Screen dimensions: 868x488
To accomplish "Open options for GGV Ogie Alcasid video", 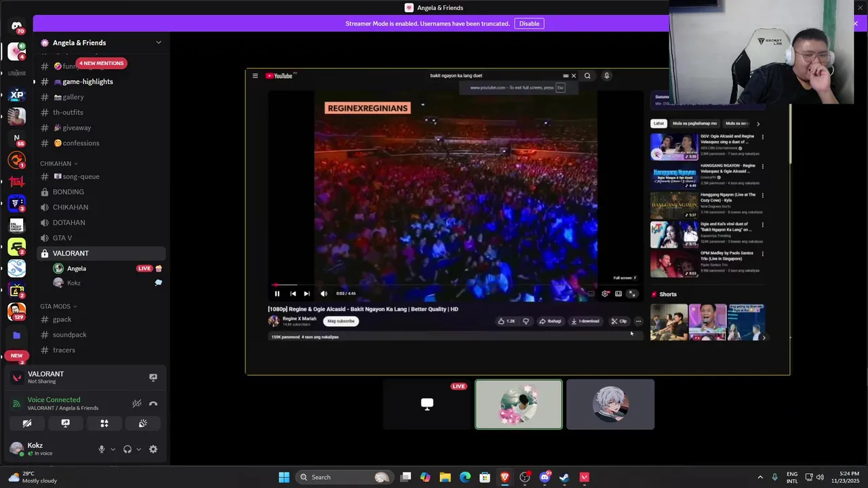I will point(762,137).
